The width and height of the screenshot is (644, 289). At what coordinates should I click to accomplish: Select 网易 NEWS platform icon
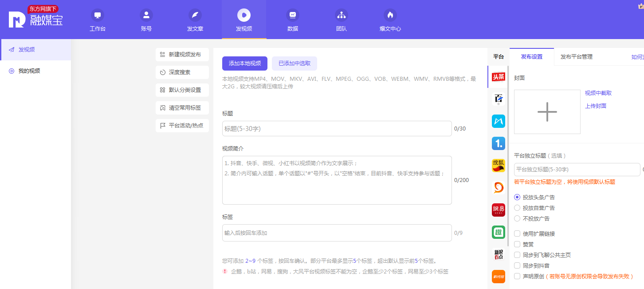(x=499, y=210)
